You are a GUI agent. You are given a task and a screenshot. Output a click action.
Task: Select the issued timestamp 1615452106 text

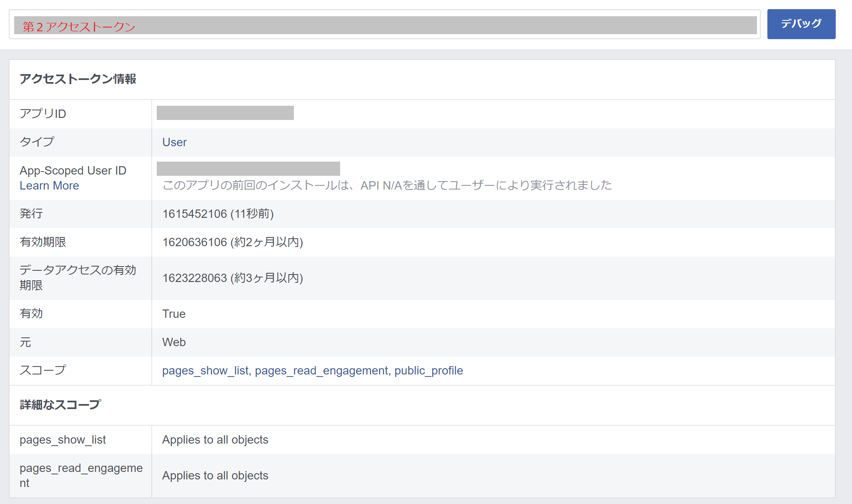click(x=195, y=214)
